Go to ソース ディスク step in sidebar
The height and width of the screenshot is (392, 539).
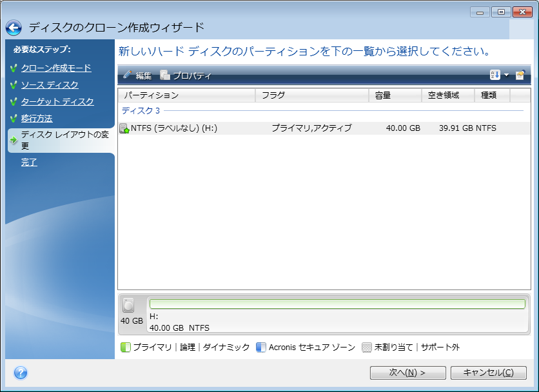point(50,85)
